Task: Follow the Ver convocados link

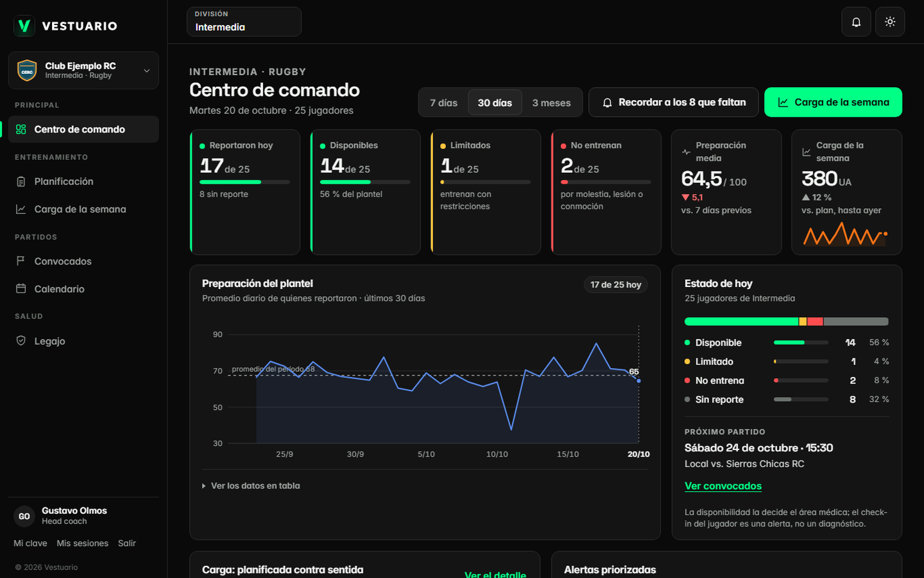Action: (723, 486)
